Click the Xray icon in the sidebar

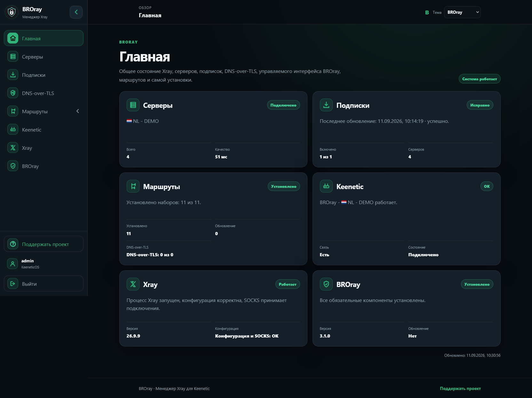point(13,148)
